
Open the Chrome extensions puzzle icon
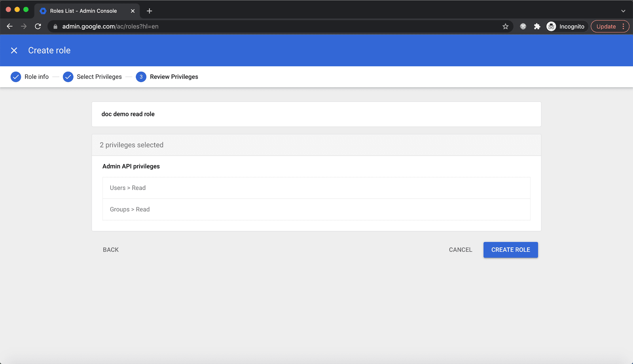[537, 26]
